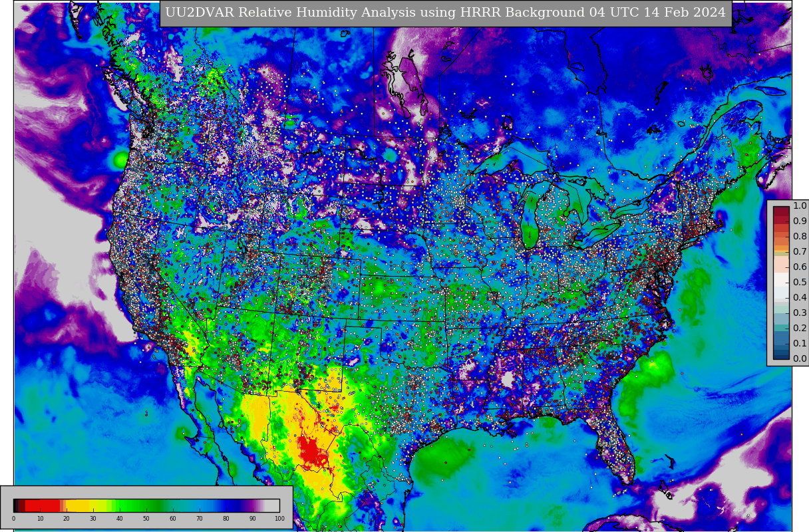809x532 pixels.
Task: Click the 80 label on humidity colorbar
Action: tap(226, 519)
